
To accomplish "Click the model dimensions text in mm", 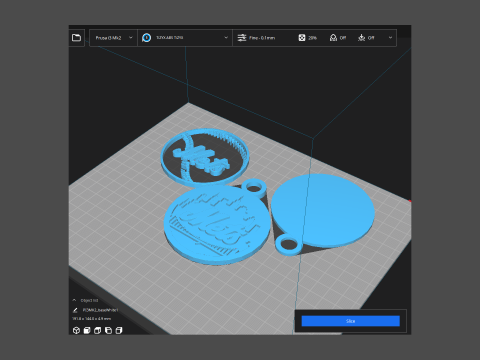I will coord(92,319).
